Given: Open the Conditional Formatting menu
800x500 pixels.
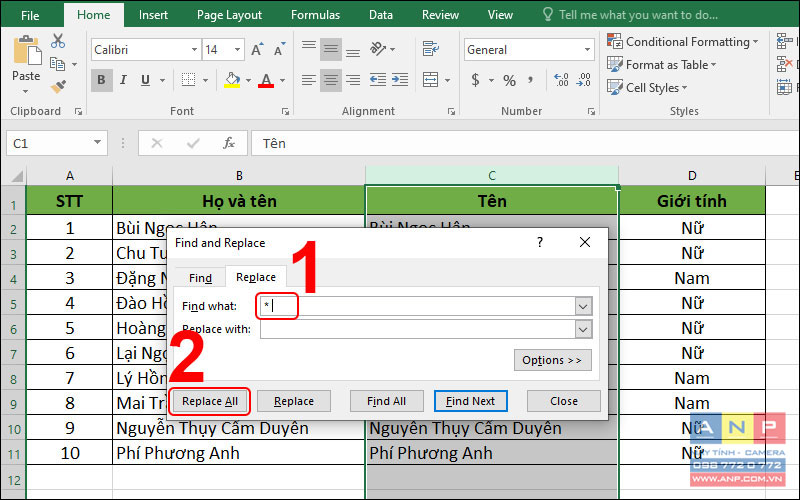Looking at the screenshot, I should 682,41.
